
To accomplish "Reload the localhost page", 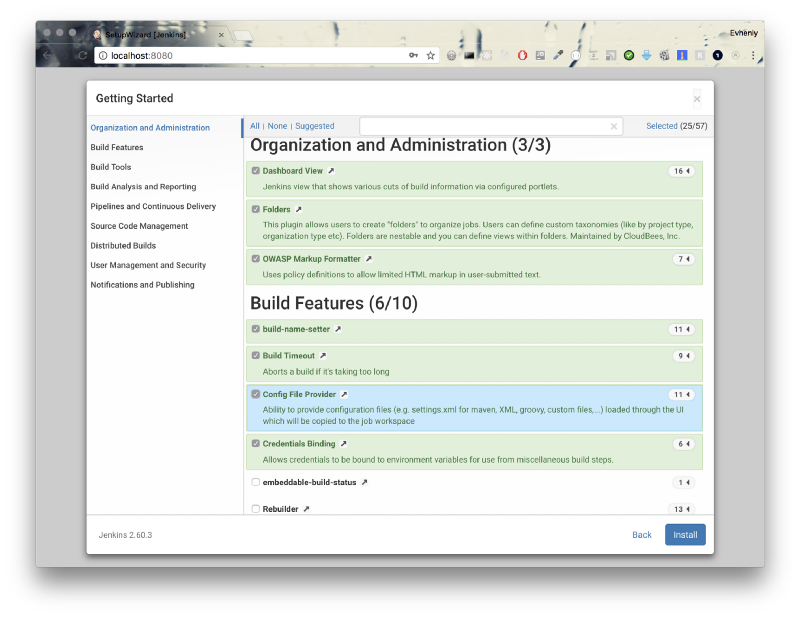I will (x=82, y=55).
